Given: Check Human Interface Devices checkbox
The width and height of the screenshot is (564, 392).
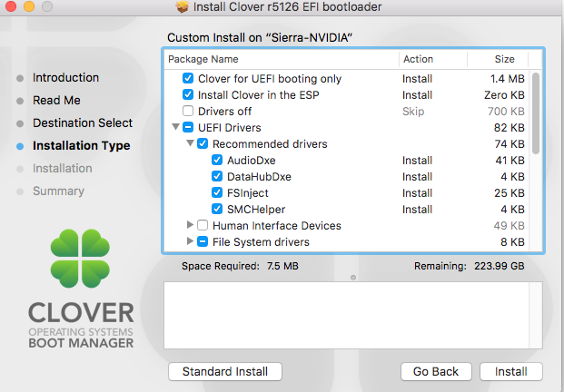Looking at the screenshot, I should pyautogui.click(x=203, y=225).
